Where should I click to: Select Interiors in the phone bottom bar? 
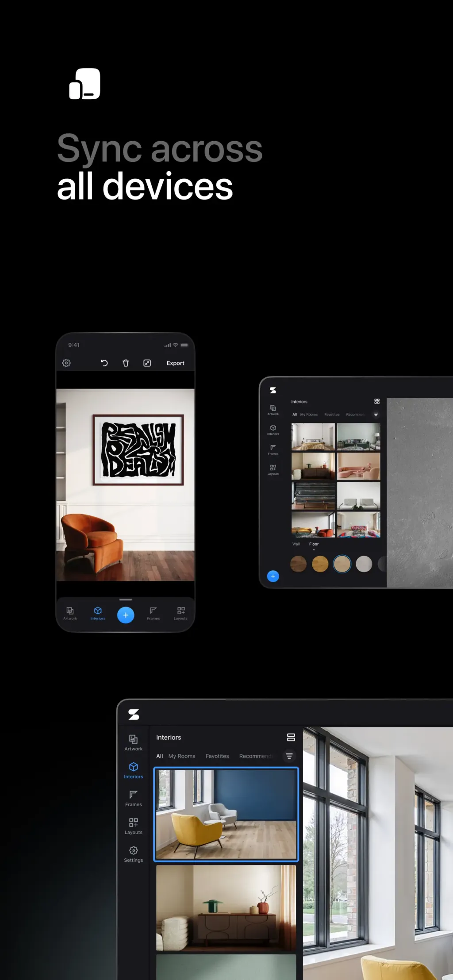[98, 613]
